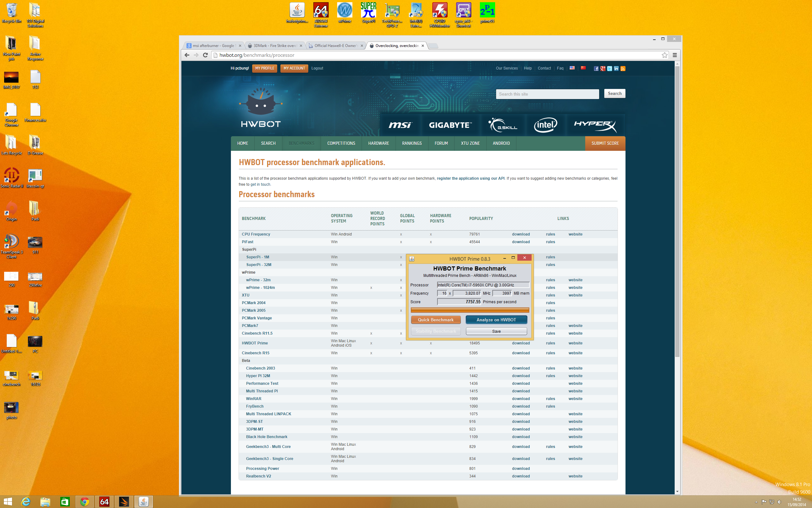The width and height of the screenshot is (812, 508).
Task: Open Geekbench3 - Multi Core link
Action: tap(268, 446)
